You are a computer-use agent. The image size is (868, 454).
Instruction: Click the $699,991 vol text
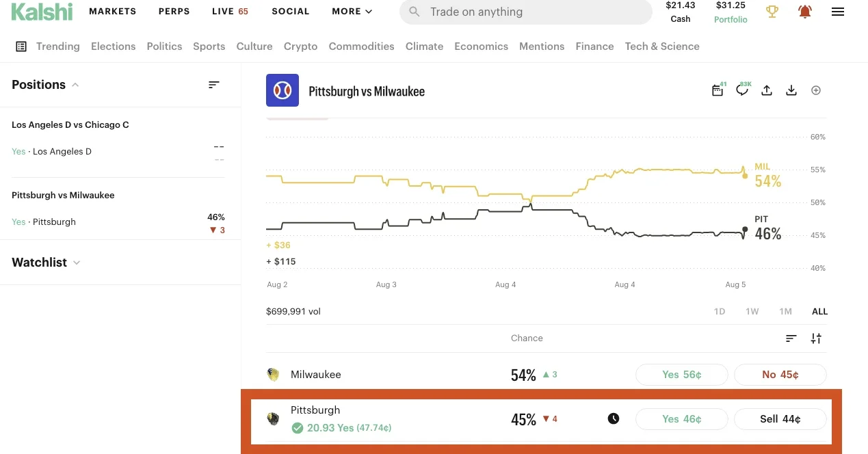tap(293, 311)
